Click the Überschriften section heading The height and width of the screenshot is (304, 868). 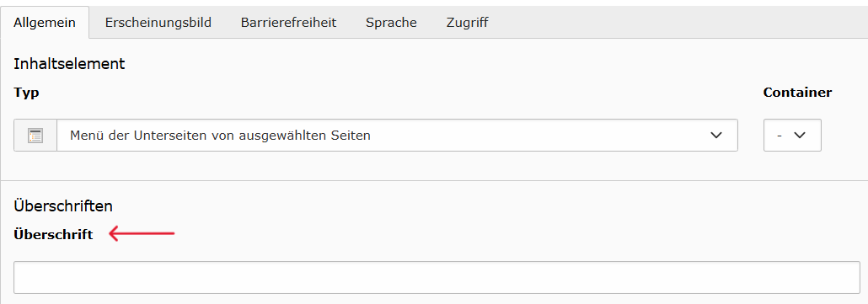[63, 206]
